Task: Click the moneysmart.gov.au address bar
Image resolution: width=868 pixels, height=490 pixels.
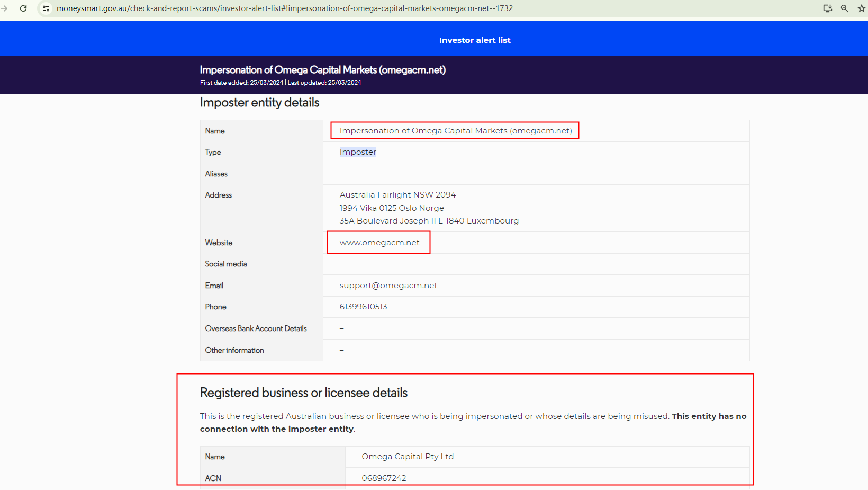Action: [285, 8]
